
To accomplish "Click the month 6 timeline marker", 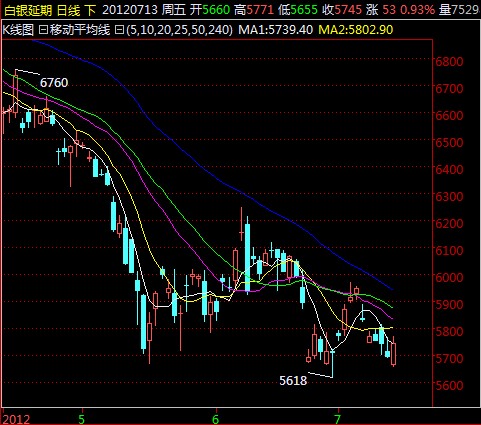I will pyautogui.click(x=216, y=419).
